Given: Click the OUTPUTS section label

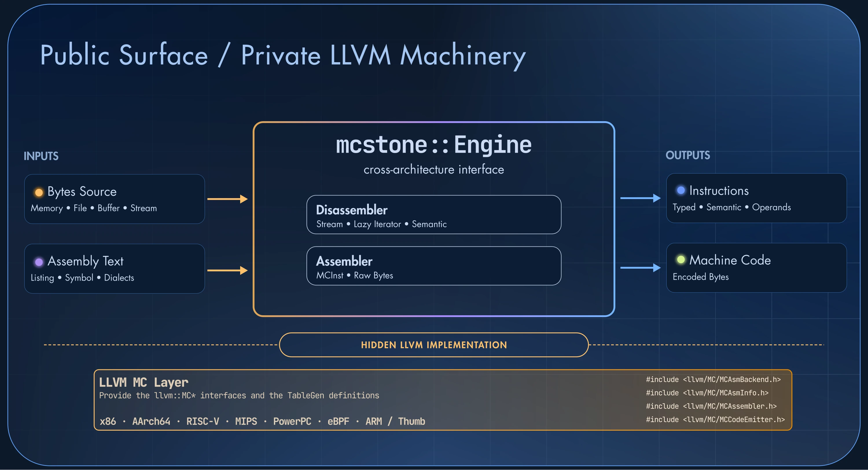Looking at the screenshot, I should point(688,155).
